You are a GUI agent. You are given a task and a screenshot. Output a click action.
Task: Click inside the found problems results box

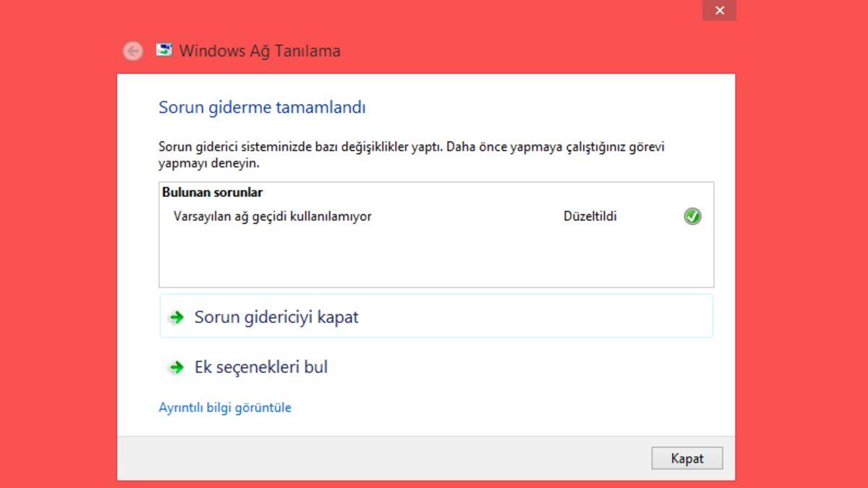(434, 253)
